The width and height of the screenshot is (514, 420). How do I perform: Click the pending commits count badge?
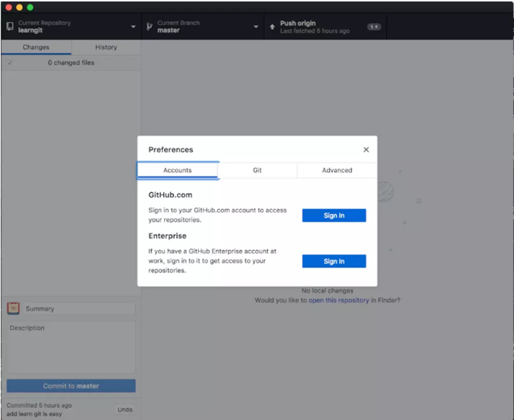374,27
